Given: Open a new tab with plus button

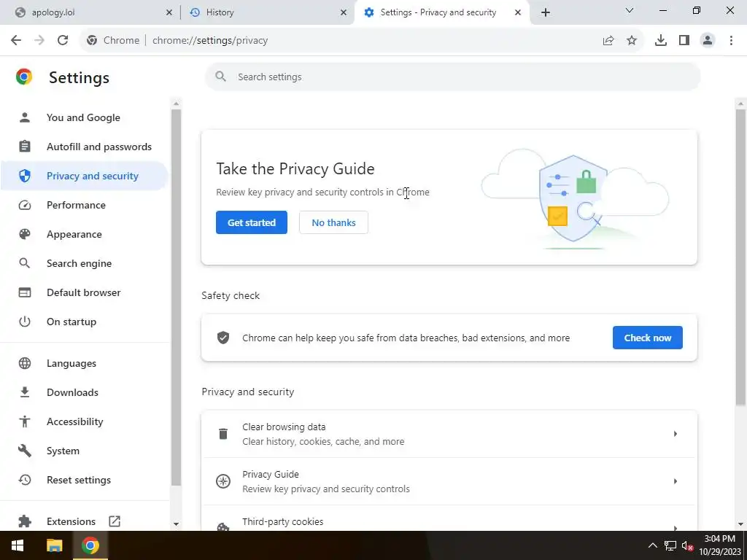Looking at the screenshot, I should tap(546, 12).
